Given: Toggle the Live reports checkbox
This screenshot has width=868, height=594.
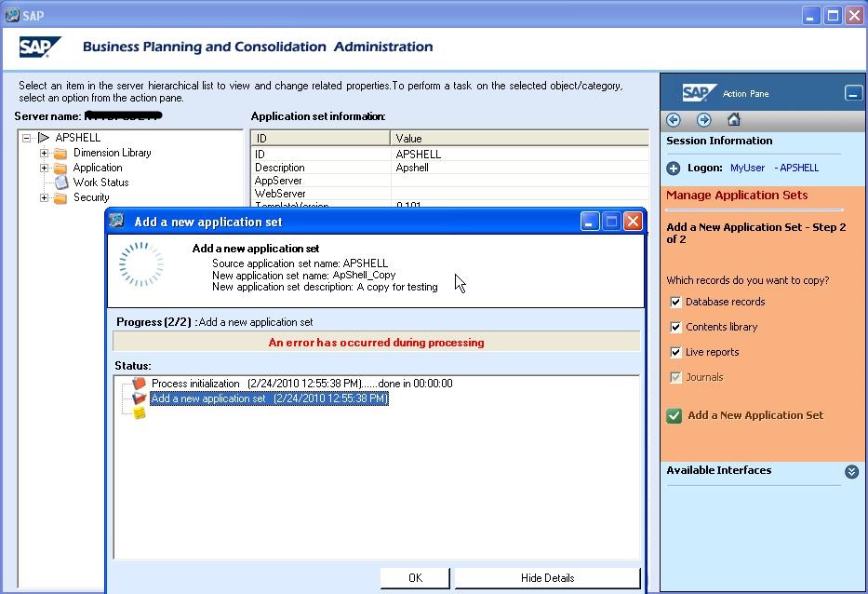Looking at the screenshot, I should 675,352.
